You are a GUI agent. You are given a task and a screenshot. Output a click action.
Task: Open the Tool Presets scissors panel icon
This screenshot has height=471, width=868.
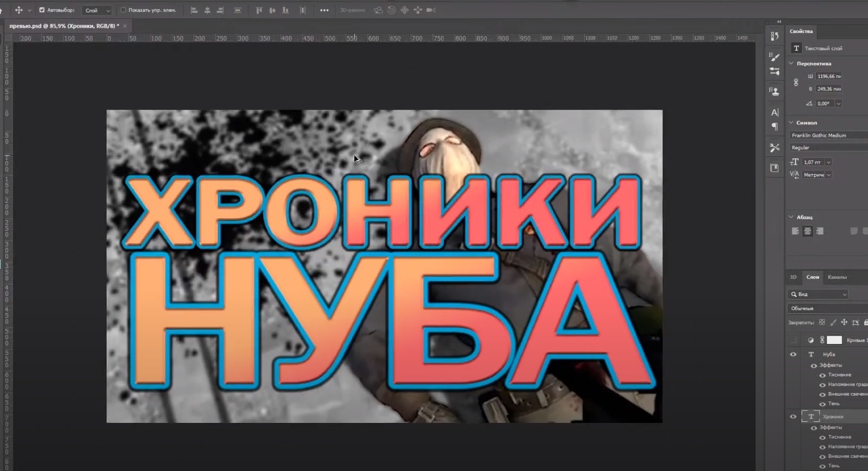[774, 148]
